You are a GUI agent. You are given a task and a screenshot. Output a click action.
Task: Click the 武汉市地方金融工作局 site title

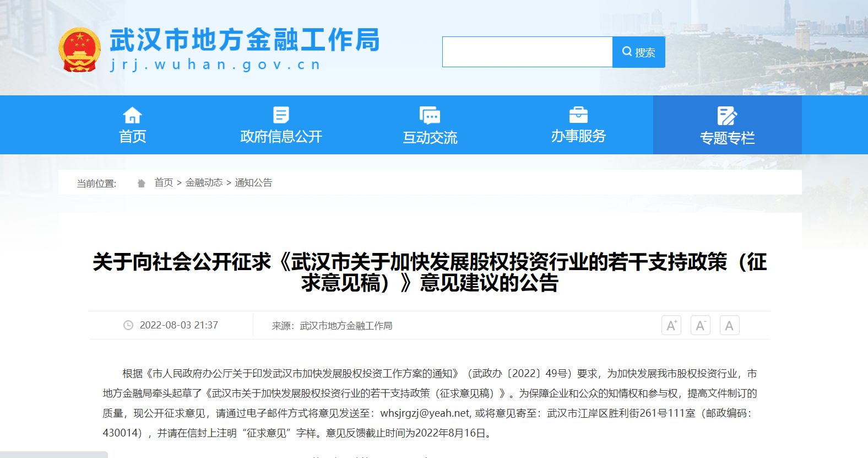point(245,40)
